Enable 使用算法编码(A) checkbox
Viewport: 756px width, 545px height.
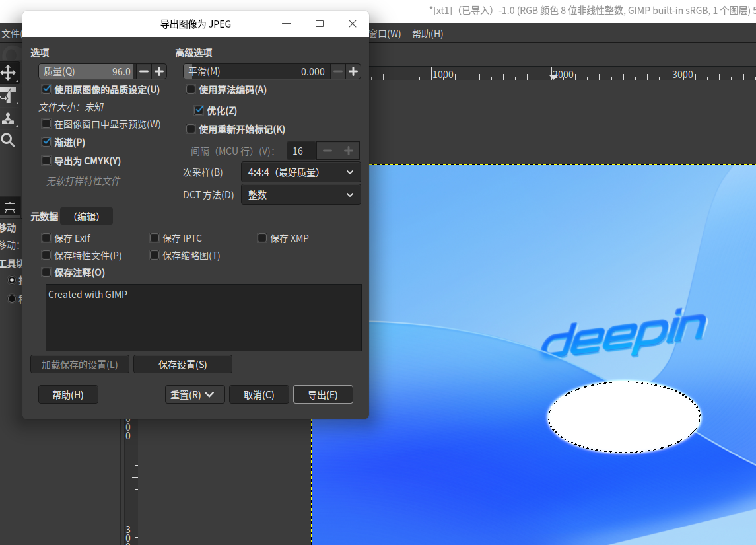(191, 89)
